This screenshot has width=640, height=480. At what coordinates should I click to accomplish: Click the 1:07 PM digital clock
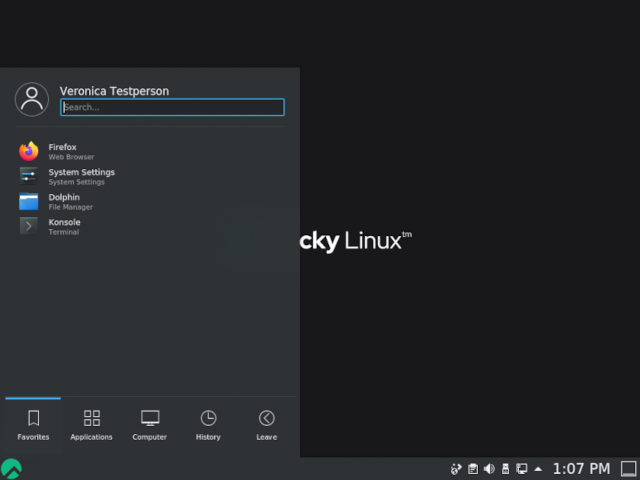pyautogui.click(x=581, y=468)
